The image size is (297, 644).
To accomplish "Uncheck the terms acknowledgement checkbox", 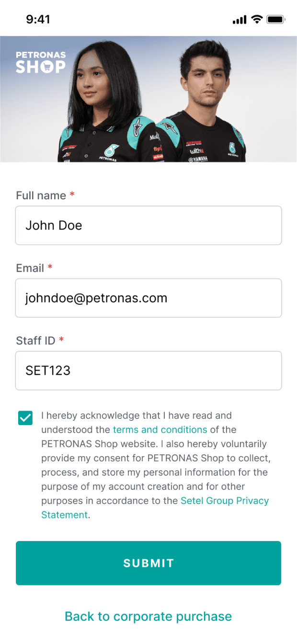I will pos(25,418).
